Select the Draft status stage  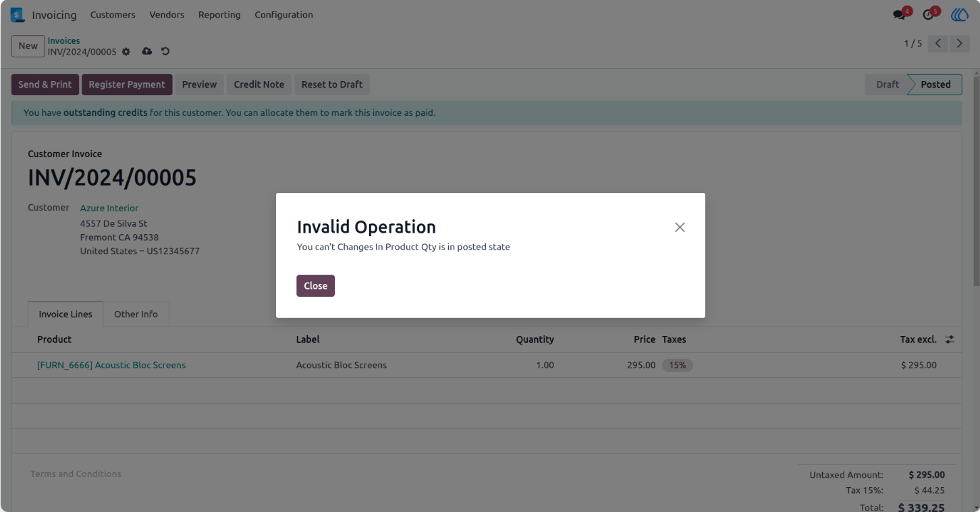click(x=887, y=84)
